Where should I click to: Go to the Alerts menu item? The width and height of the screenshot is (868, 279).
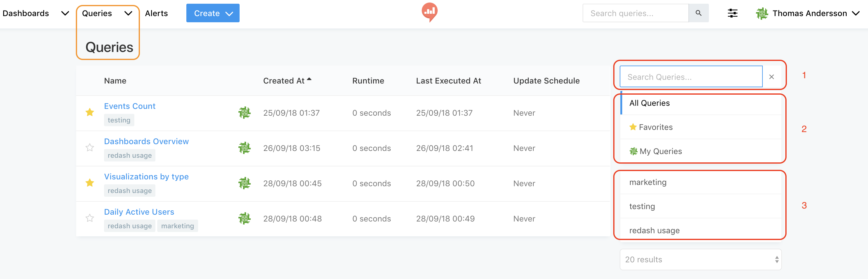click(x=156, y=14)
